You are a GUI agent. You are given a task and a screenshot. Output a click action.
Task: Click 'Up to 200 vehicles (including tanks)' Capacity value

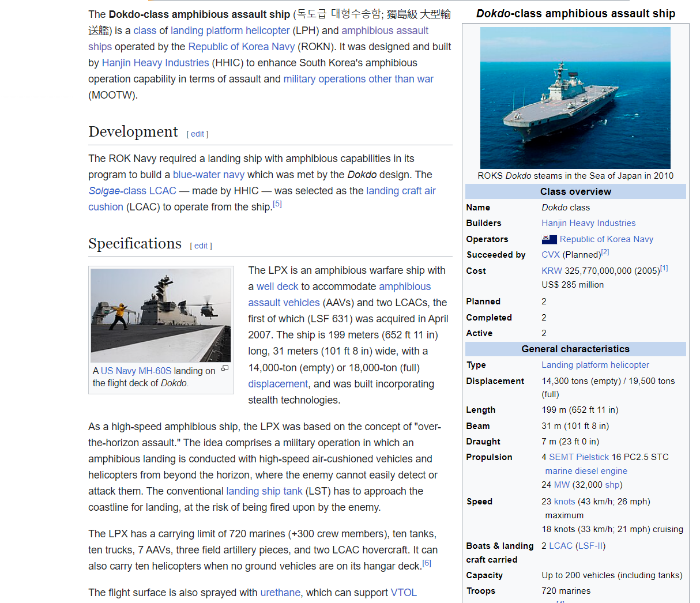coord(612,575)
